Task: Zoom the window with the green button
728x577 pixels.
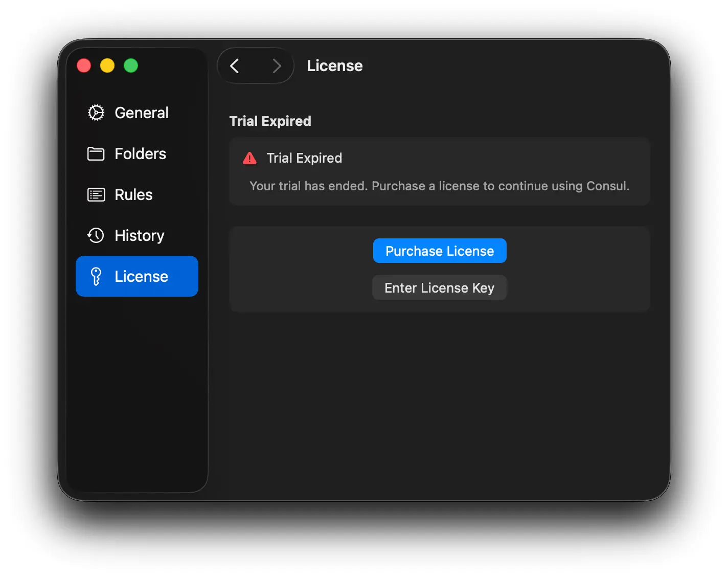Action: tap(131, 65)
